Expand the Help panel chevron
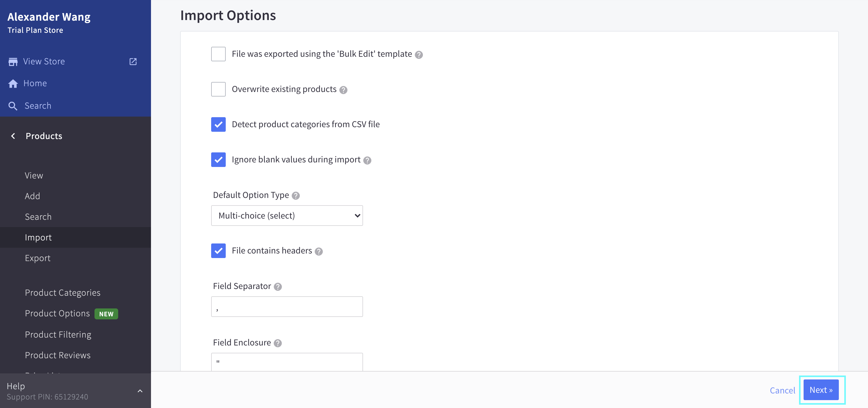The image size is (868, 408). tap(140, 391)
